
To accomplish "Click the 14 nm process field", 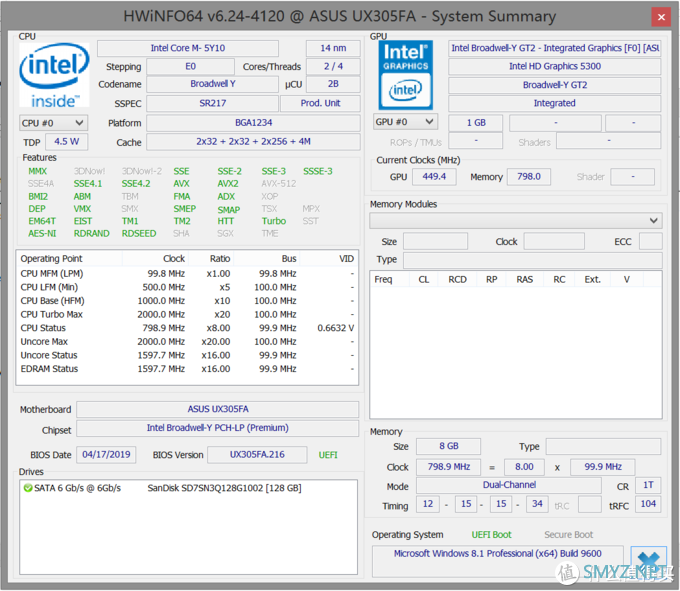I will (x=333, y=48).
